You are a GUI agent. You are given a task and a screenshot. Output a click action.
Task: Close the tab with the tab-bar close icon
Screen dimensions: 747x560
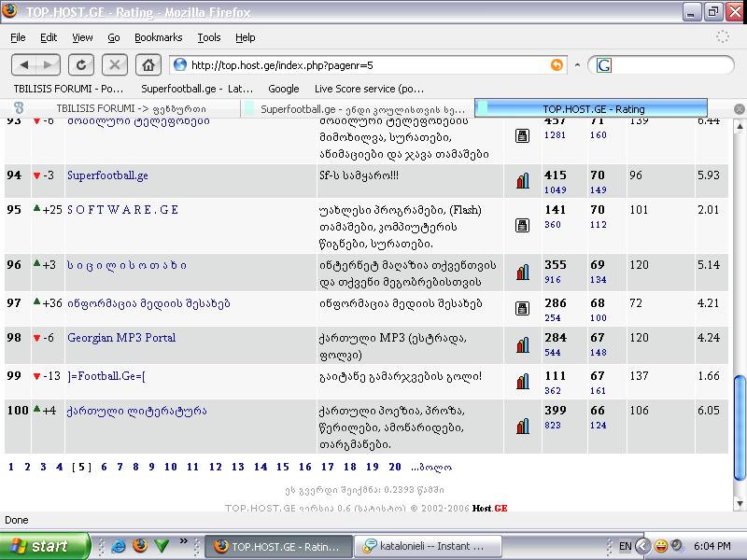(x=739, y=109)
